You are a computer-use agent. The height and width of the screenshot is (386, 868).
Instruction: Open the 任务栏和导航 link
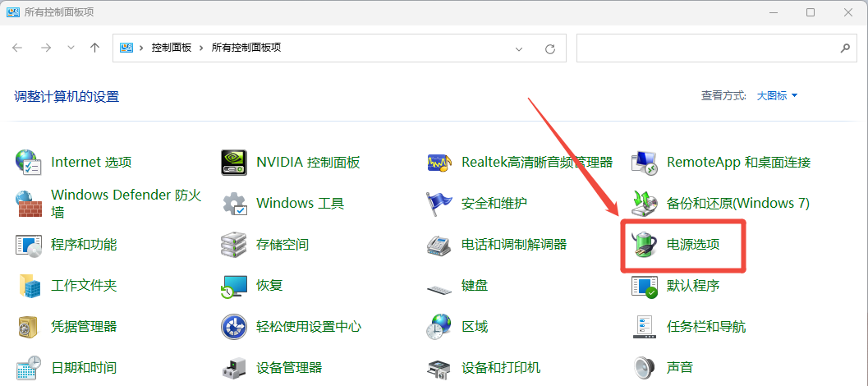click(x=705, y=327)
